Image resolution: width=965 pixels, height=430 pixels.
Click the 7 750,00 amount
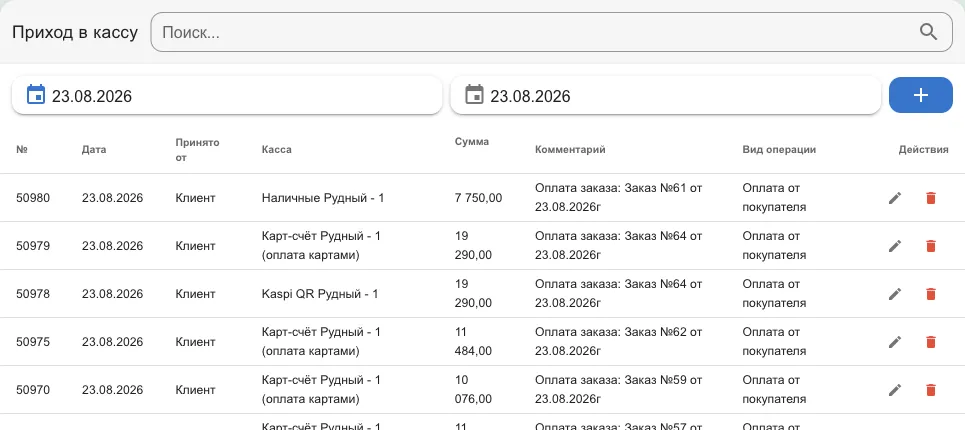tap(478, 198)
